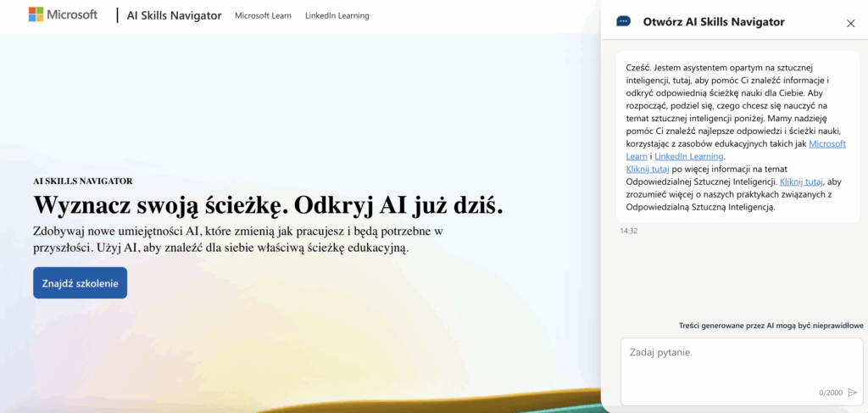Image resolution: width=868 pixels, height=413 pixels.
Task: Click the 14:32 message timestamp
Action: (x=629, y=231)
